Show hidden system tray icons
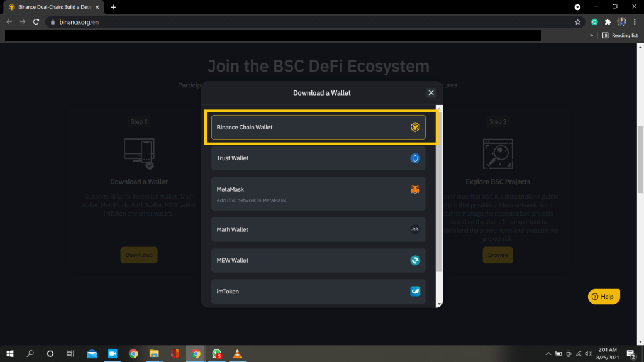This screenshot has height=362, width=644. tap(548, 354)
